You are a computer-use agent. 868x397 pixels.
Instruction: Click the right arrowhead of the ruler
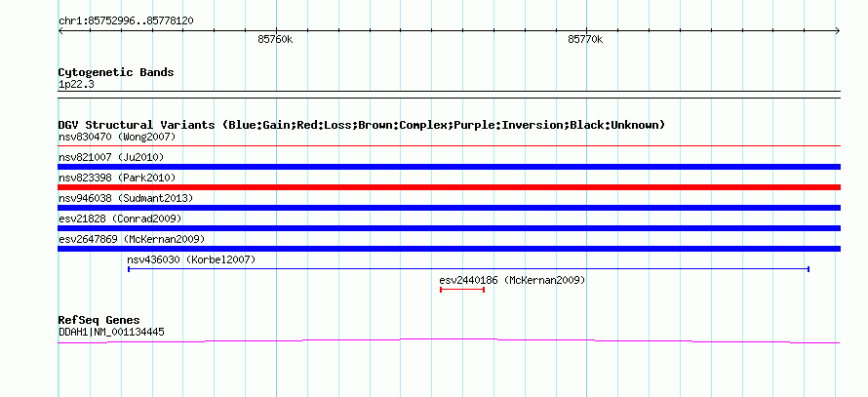pos(838,31)
